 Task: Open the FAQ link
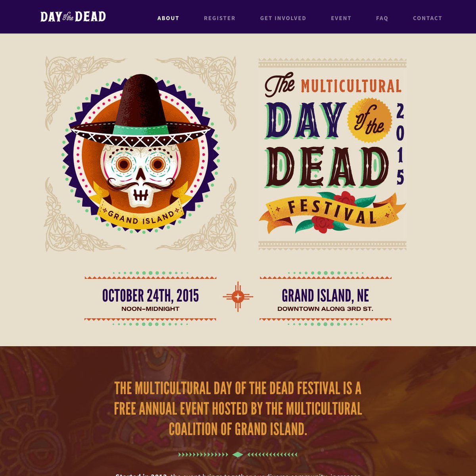coord(382,18)
